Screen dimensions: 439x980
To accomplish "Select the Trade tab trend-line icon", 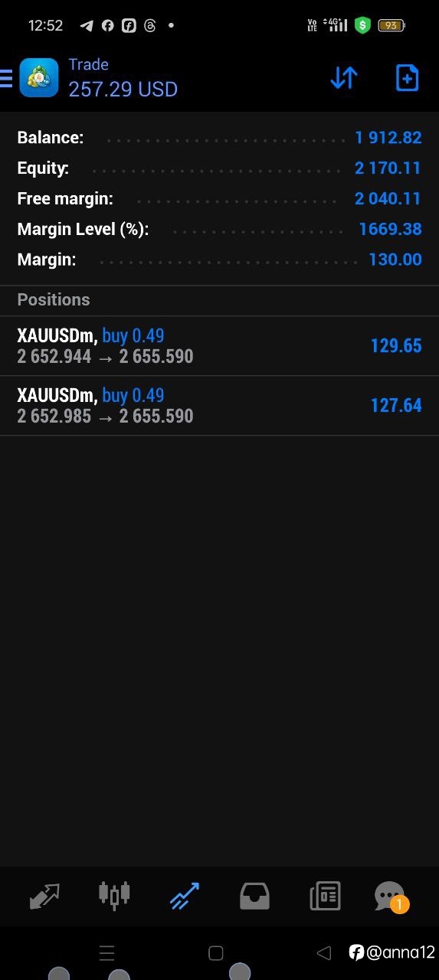I will [184, 896].
